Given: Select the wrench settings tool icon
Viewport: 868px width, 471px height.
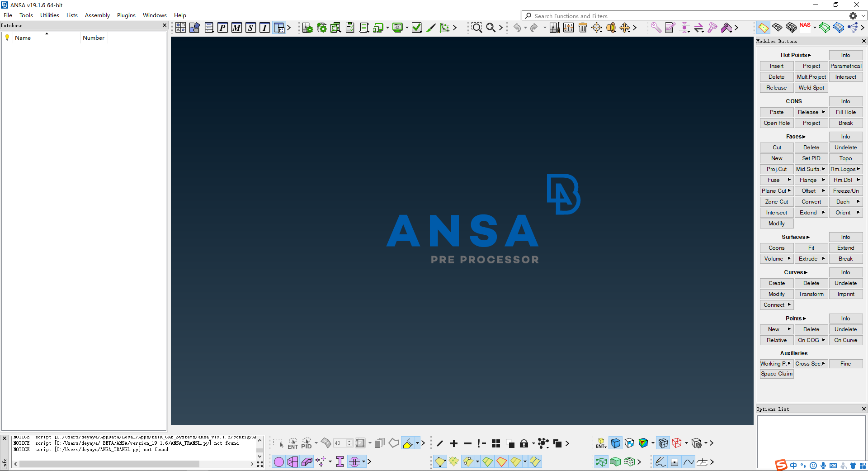Looking at the screenshot, I should (656, 27).
